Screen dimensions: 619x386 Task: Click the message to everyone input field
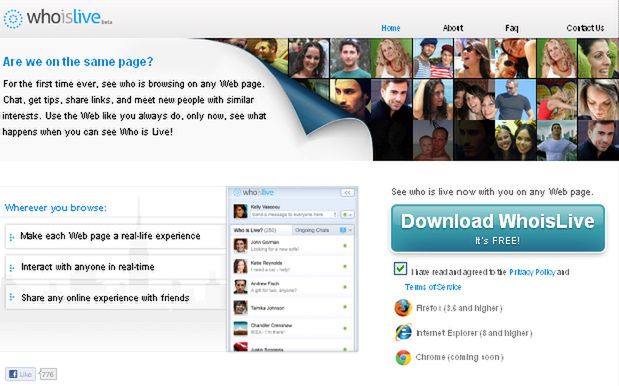click(x=293, y=214)
